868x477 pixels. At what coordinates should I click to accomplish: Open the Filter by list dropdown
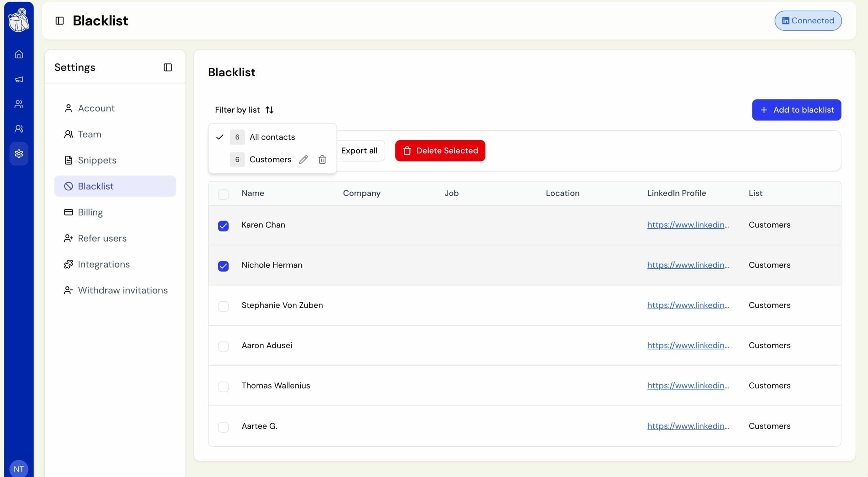(x=244, y=110)
